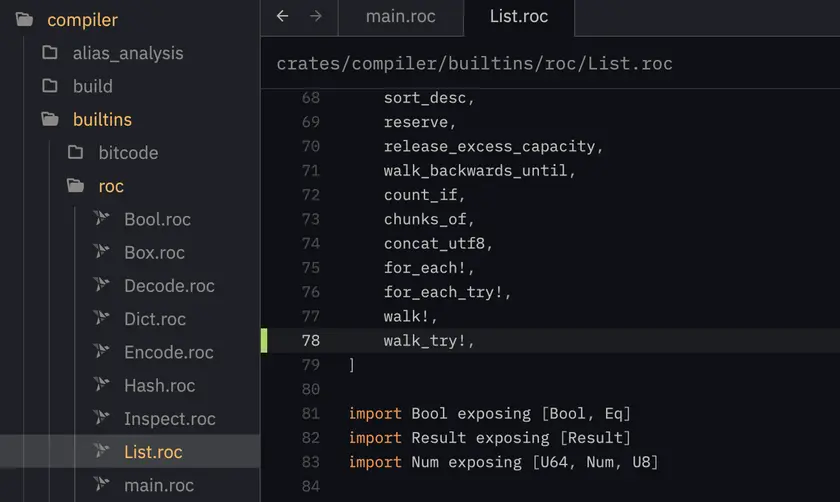
Task: Click the Roc bird icon beside Hash.roc
Action: pyautogui.click(x=101, y=385)
